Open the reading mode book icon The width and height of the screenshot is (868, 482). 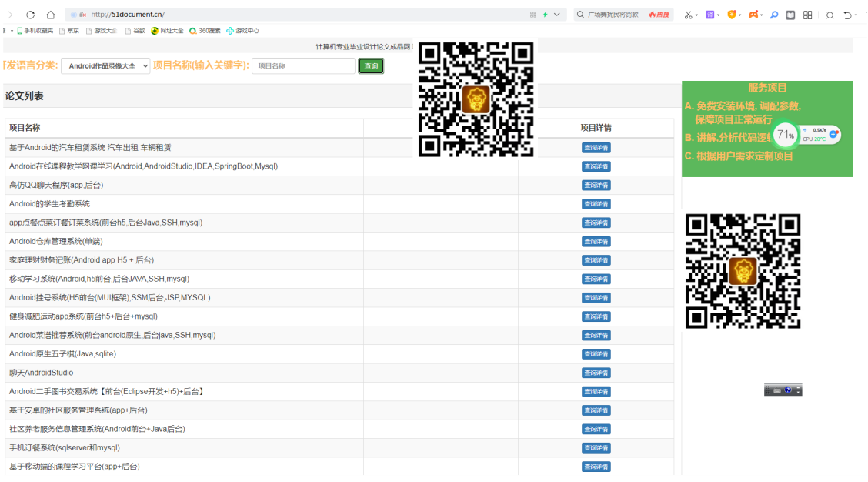tap(790, 15)
